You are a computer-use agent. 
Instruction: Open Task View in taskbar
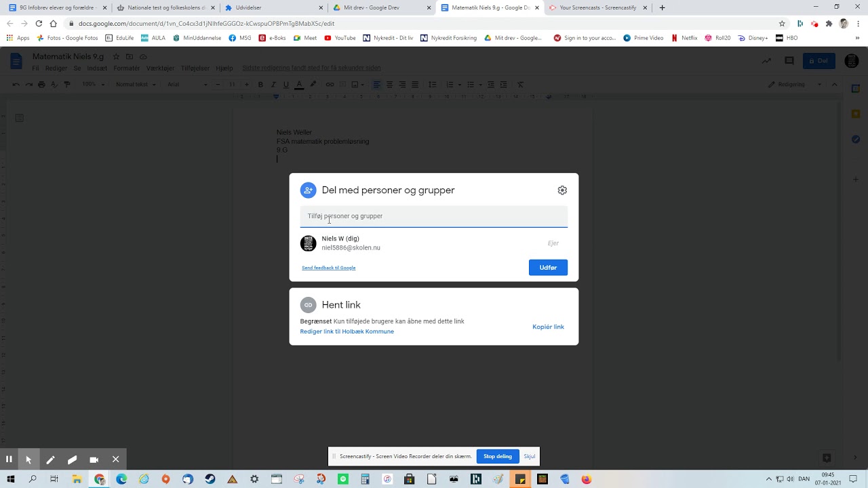[54, 479]
